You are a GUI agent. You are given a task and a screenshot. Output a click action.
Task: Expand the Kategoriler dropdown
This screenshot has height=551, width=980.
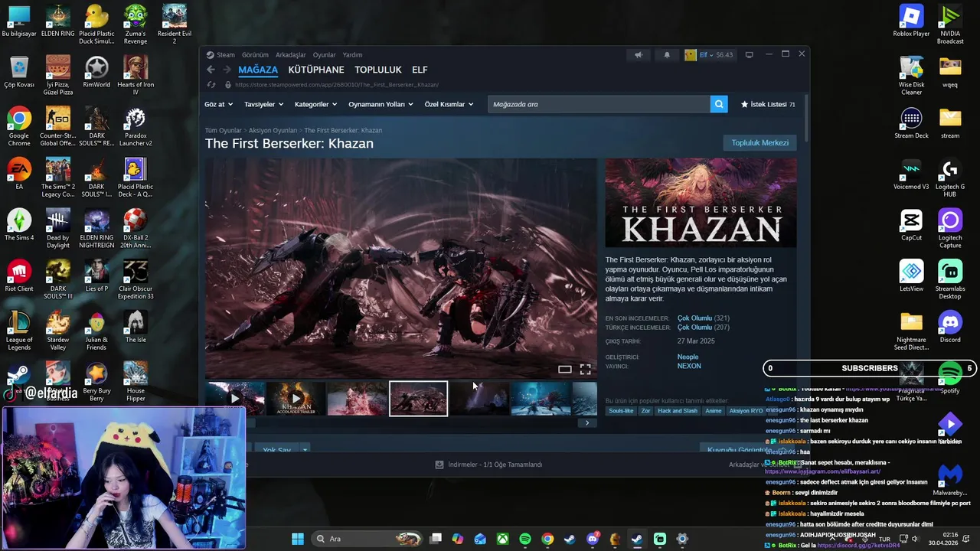316,104
